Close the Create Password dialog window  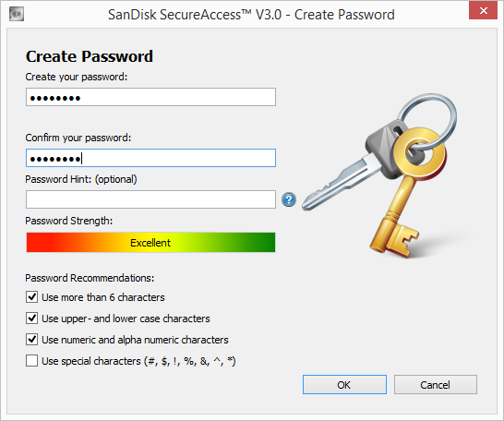point(483,10)
